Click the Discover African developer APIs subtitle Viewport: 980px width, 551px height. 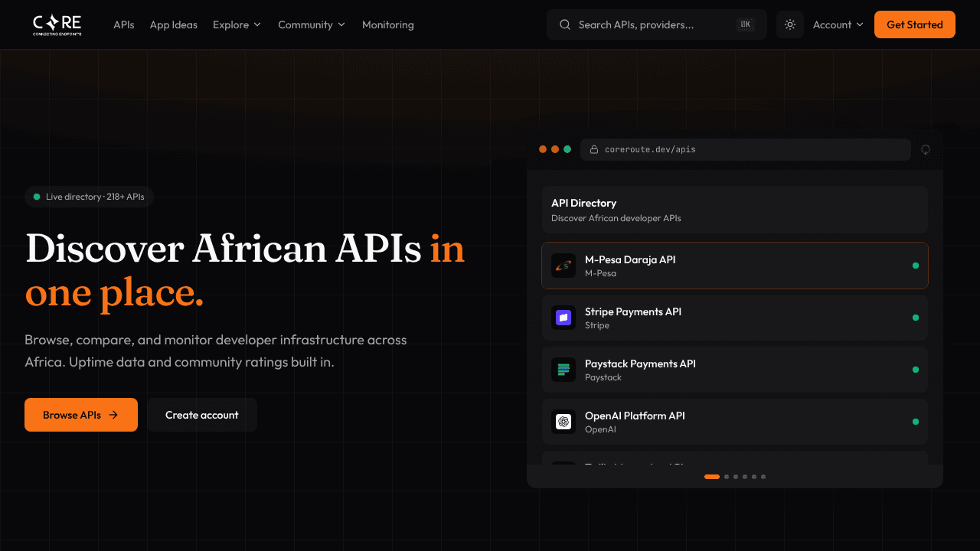616,218
